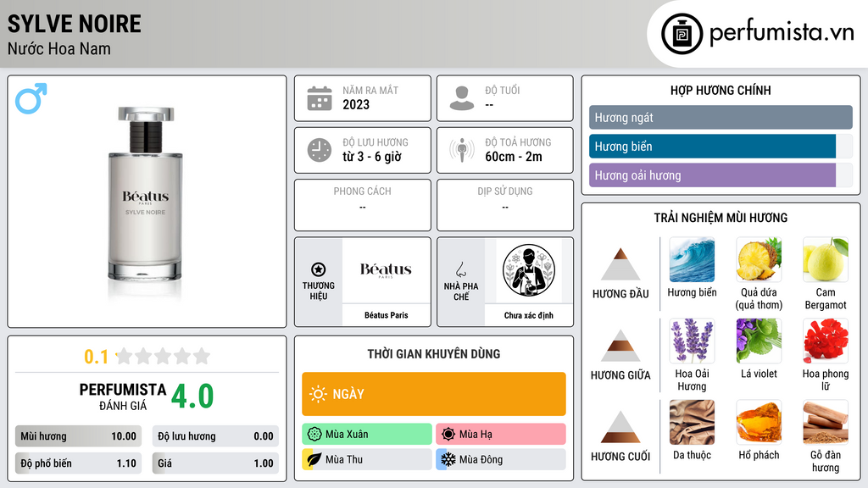Click the perfumer silhouette illustration

(x=529, y=270)
